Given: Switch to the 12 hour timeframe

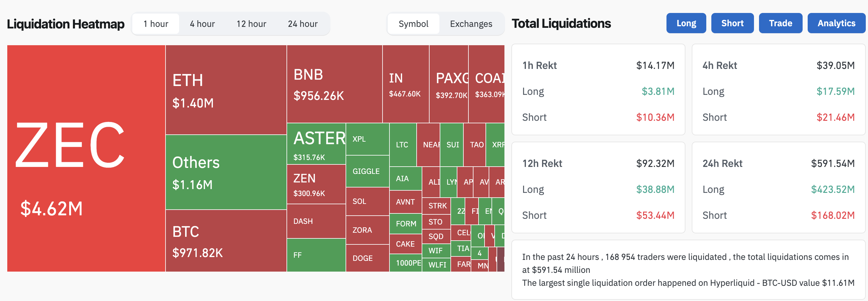Looking at the screenshot, I should click(251, 24).
